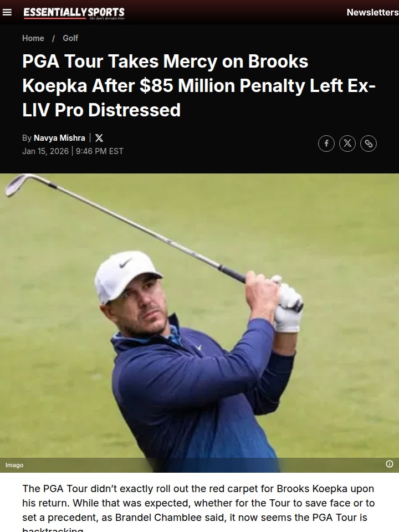399x532 pixels.
Task: Open author's X profile icon beside name
Action: point(99,138)
